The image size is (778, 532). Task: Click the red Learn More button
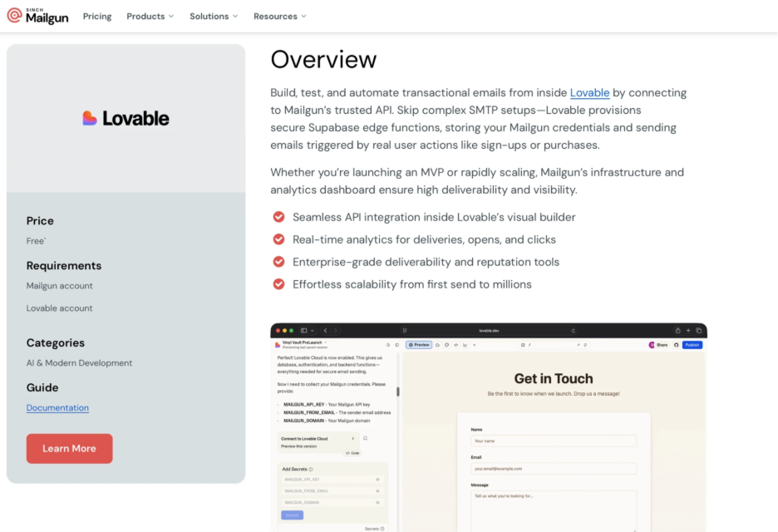pyautogui.click(x=69, y=448)
